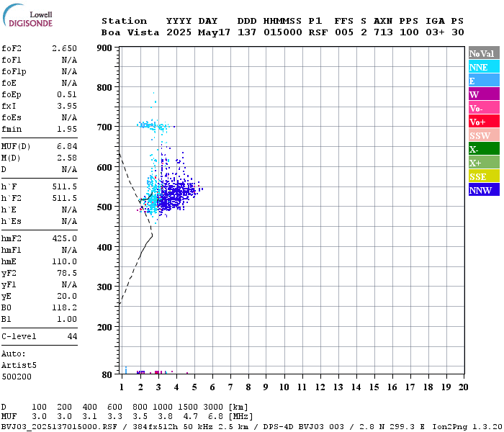The image size is (504, 432).
Task: Click the yF2 value 78.5
Action: point(67,273)
